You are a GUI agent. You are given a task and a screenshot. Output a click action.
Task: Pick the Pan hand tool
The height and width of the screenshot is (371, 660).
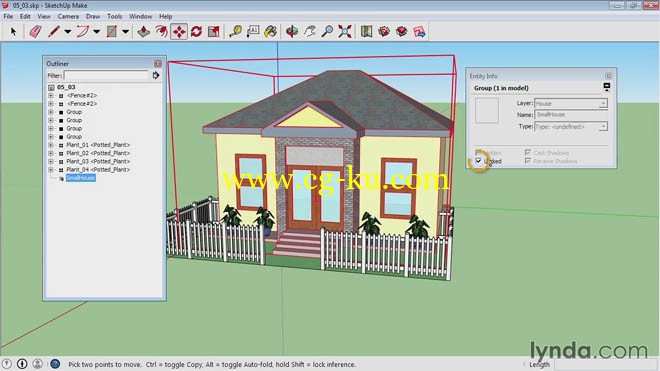click(310, 32)
